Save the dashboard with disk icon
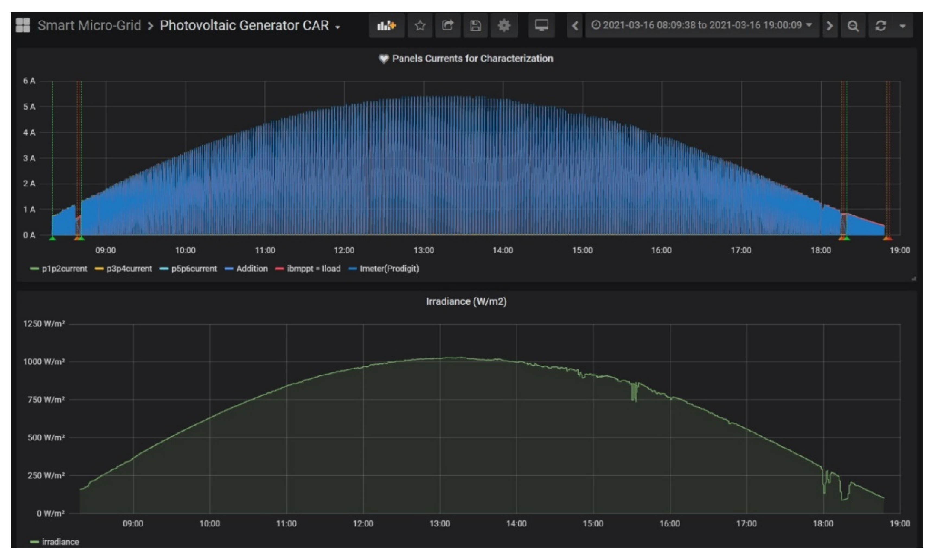Image resolution: width=933 pixels, height=560 pixels. (x=475, y=26)
